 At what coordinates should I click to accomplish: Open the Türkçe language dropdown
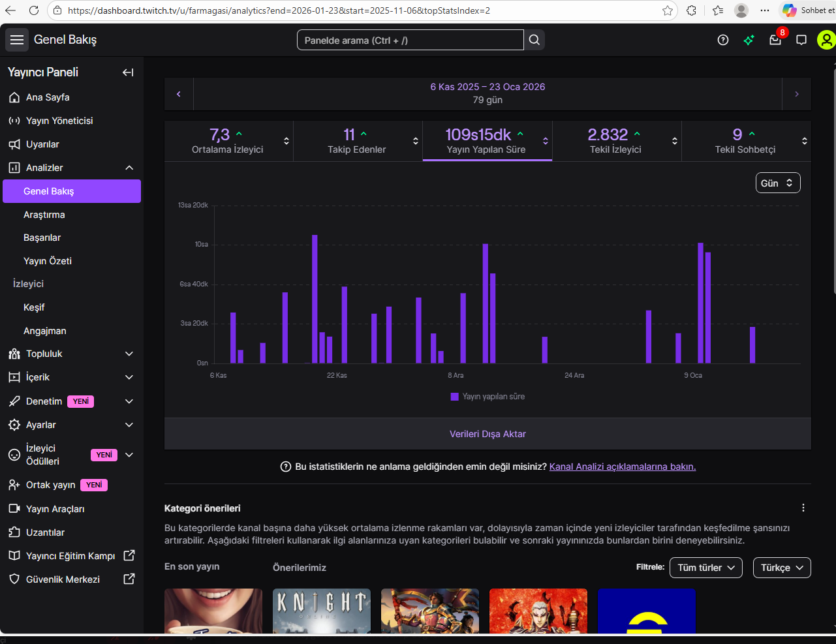(x=782, y=568)
